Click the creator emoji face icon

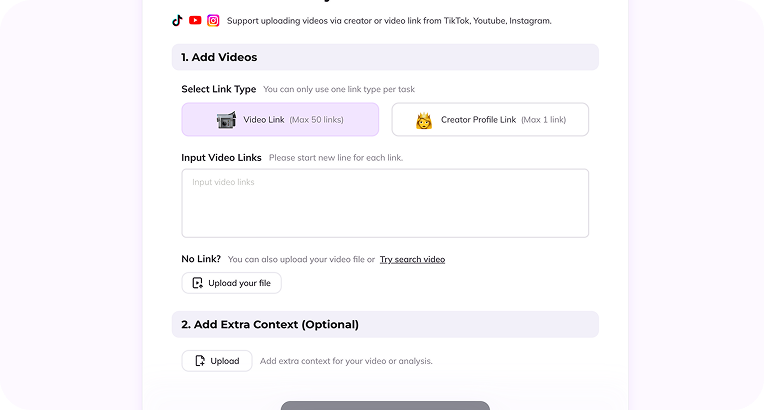click(x=423, y=120)
